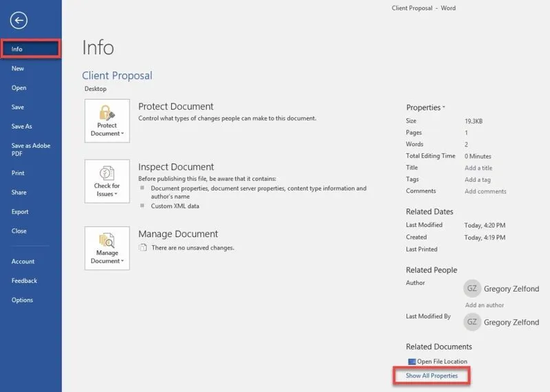Click the author's GZ avatar icon

pos(472,287)
